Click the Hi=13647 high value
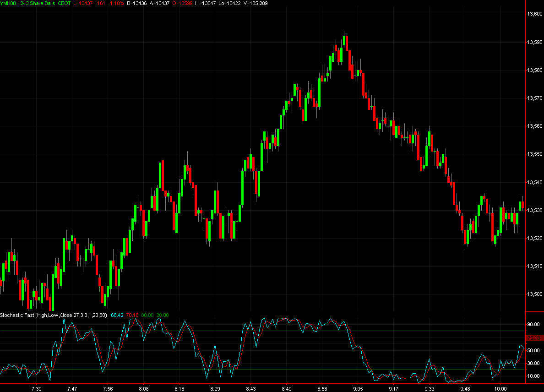544x392 pixels. (x=206, y=4)
